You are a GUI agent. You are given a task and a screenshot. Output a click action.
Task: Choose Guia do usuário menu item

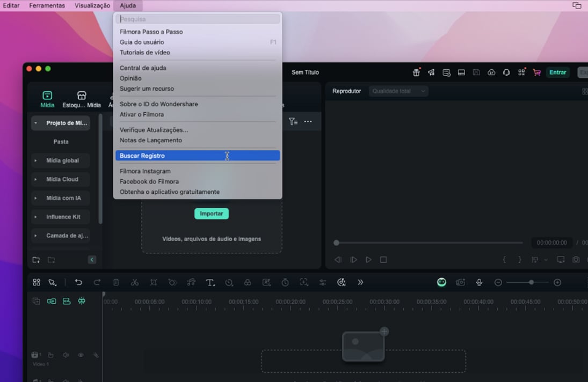(x=198, y=42)
